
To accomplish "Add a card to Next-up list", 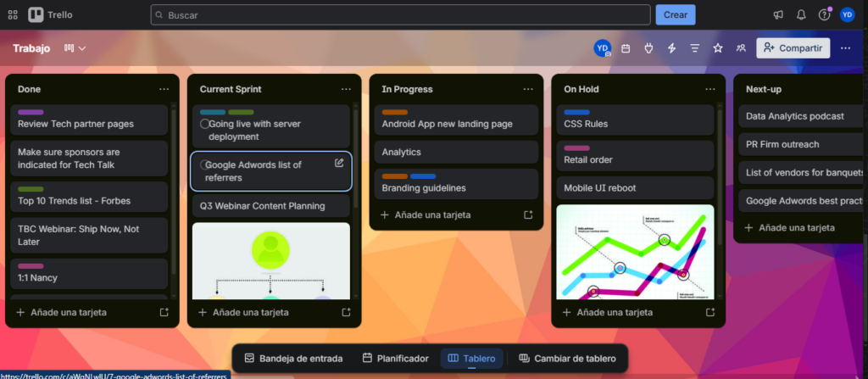I will (x=797, y=228).
